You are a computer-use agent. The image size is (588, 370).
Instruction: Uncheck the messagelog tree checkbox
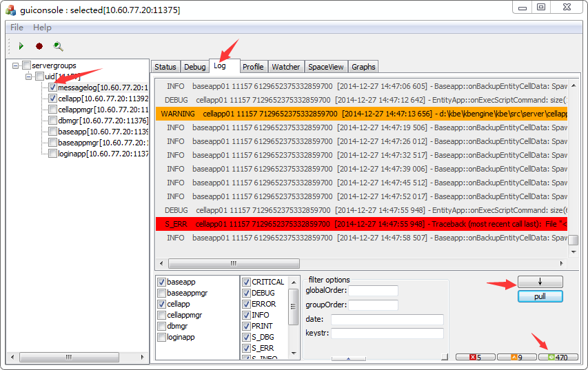(52, 88)
